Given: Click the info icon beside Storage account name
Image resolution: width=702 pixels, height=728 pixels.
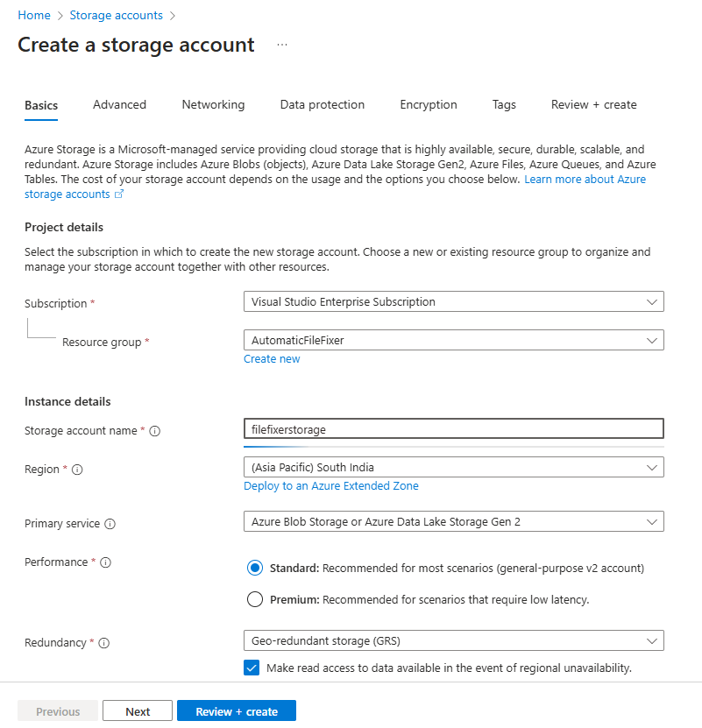Looking at the screenshot, I should 155,431.
